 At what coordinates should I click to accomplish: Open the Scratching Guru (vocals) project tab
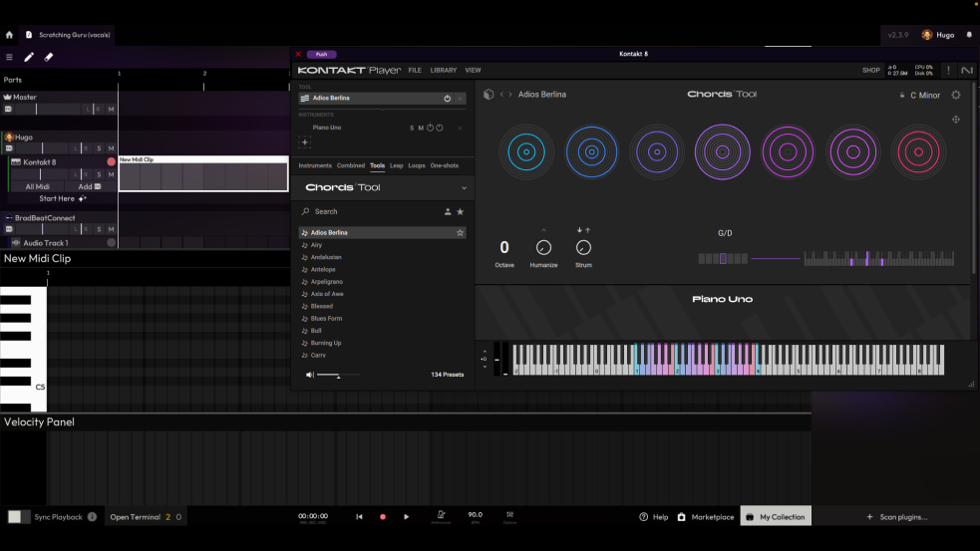point(68,35)
